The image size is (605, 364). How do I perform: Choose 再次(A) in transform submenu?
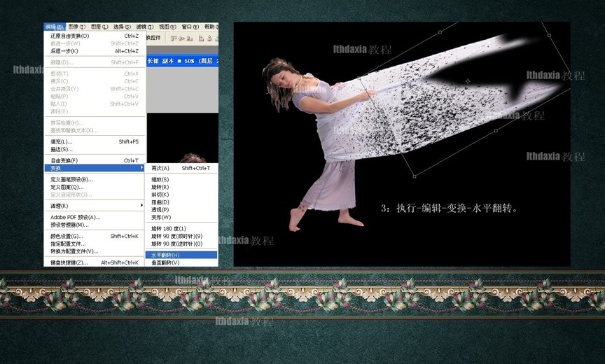[181, 168]
